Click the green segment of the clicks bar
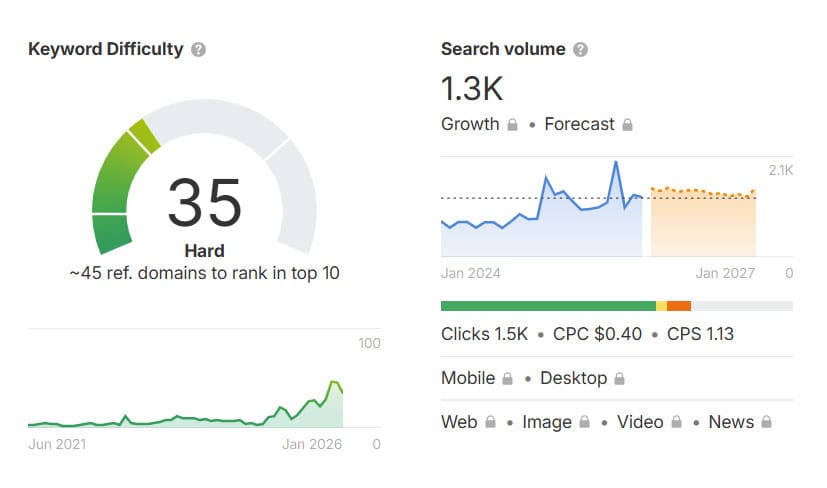The image size is (827, 488). pyautogui.click(x=547, y=306)
